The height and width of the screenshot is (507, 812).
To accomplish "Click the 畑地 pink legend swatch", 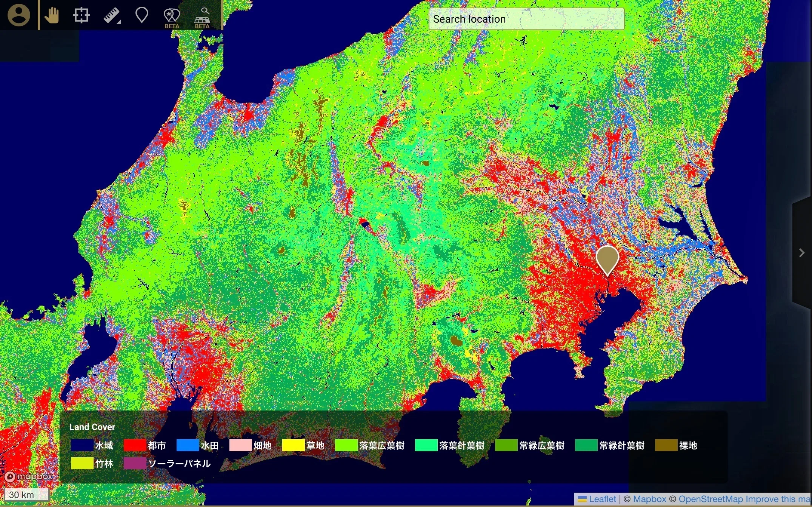I will coord(240,446).
